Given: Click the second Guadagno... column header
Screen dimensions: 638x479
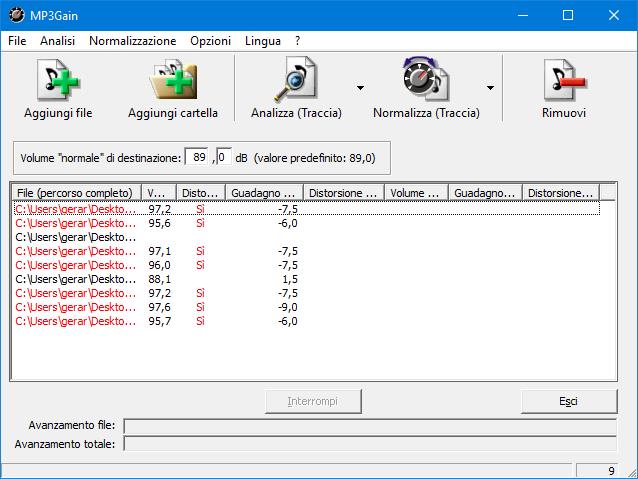Looking at the screenshot, I should [x=485, y=192].
